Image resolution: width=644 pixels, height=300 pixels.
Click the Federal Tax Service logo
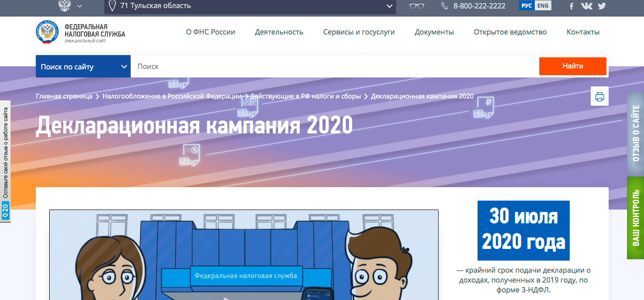[47, 32]
